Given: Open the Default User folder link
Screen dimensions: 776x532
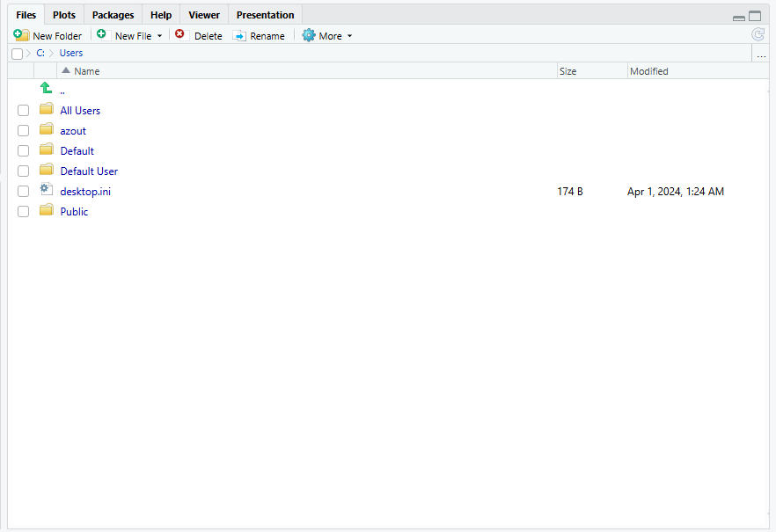Looking at the screenshot, I should (x=89, y=171).
